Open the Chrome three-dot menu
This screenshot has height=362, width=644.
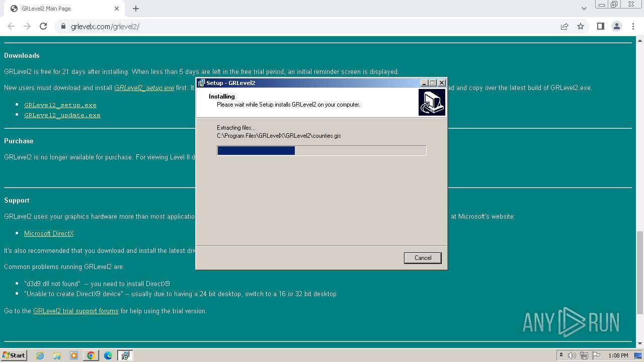point(633,26)
